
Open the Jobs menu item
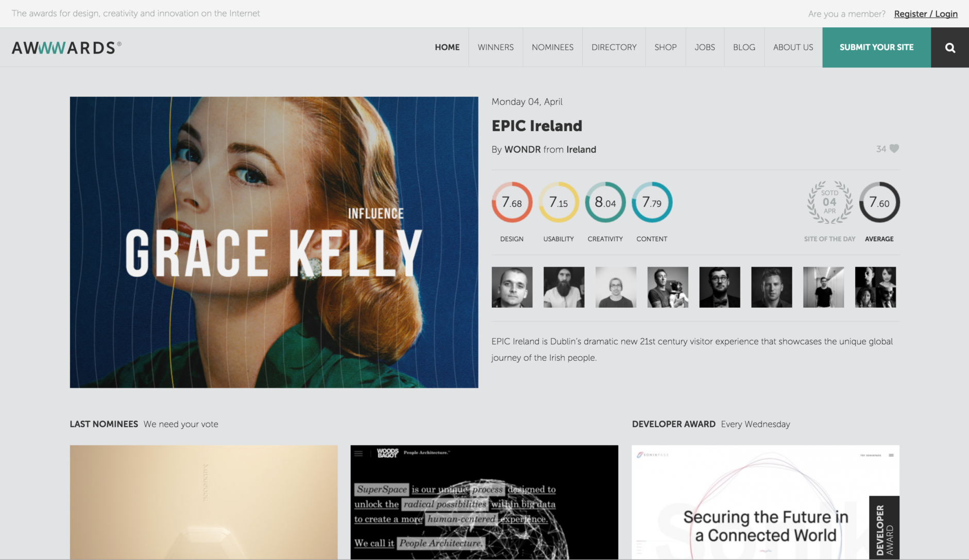[x=705, y=47]
